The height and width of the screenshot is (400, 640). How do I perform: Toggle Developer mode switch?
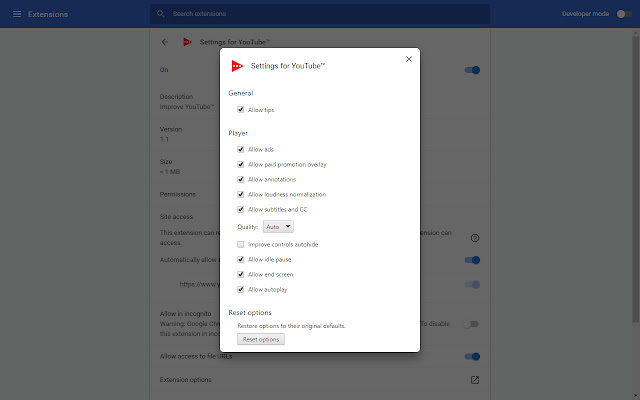pos(624,14)
